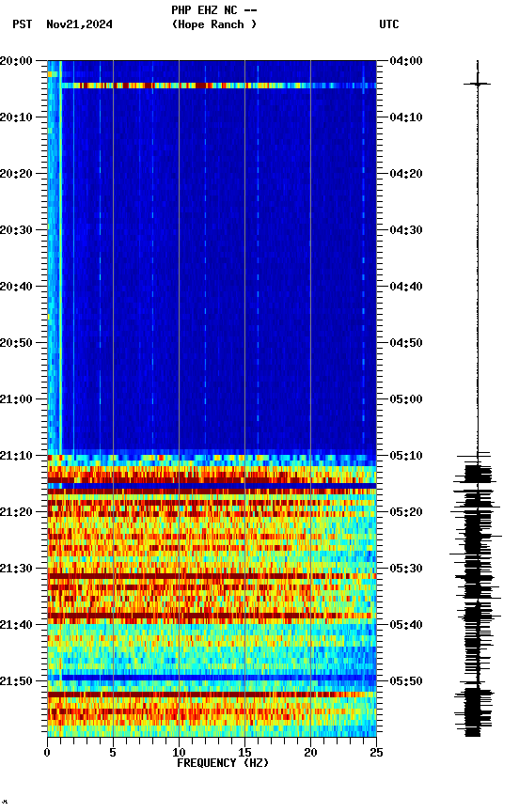Click the PHP EHZ NC station title
Screen dimensions: 519x812
point(214,10)
